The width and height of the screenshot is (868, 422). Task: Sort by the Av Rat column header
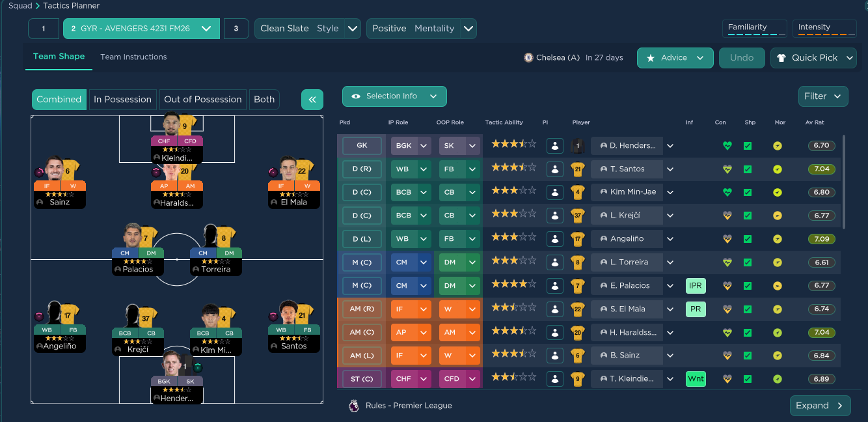pyautogui.click(x=814, y=123)
